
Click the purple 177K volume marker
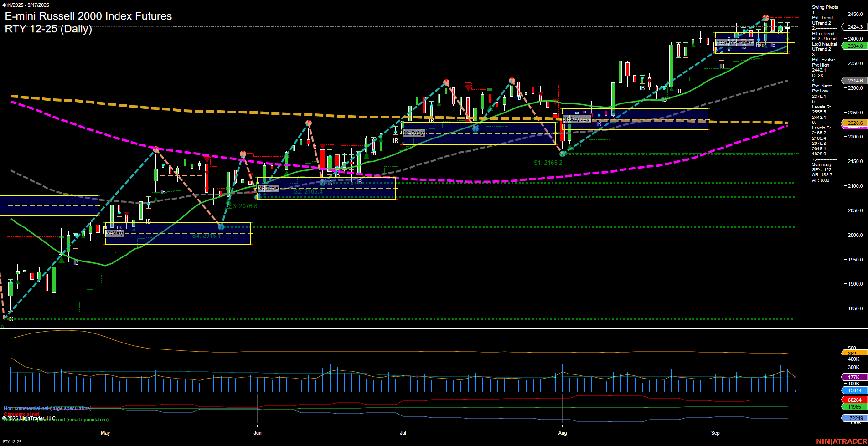point(853,377)
